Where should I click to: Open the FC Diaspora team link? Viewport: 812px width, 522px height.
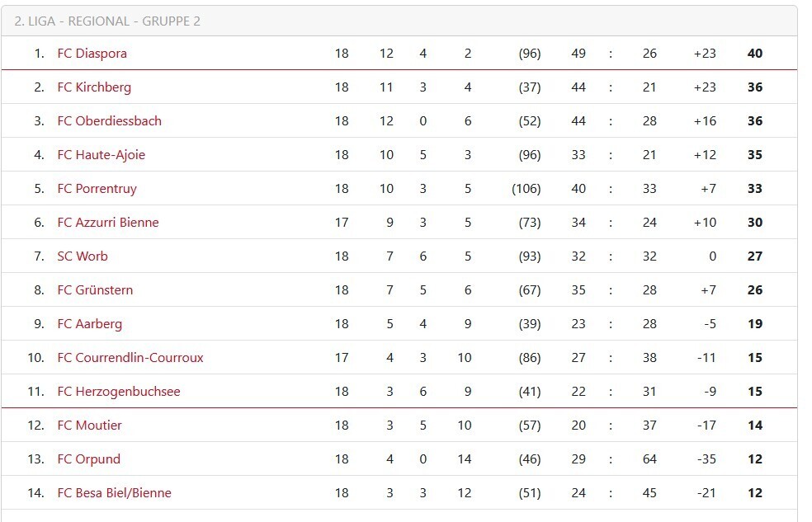pos(92,54)
